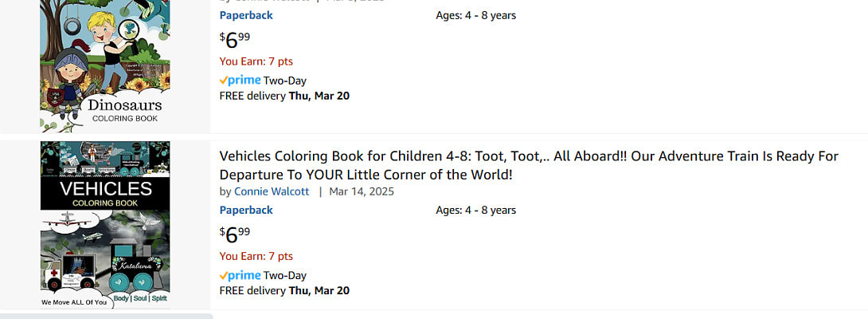Viewport: 868px width, 319px height.
Task: Click the prime logo in the Dinosaurs listing
Action: pyautogui.click(x=240, y=80)
